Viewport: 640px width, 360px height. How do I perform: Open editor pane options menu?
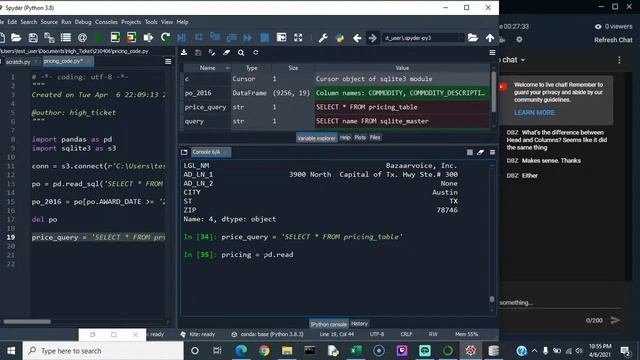(168, 61)
